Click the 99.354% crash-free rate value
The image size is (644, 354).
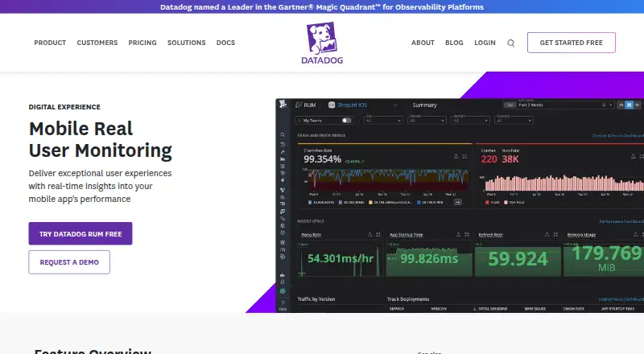(x=323, y=159)
